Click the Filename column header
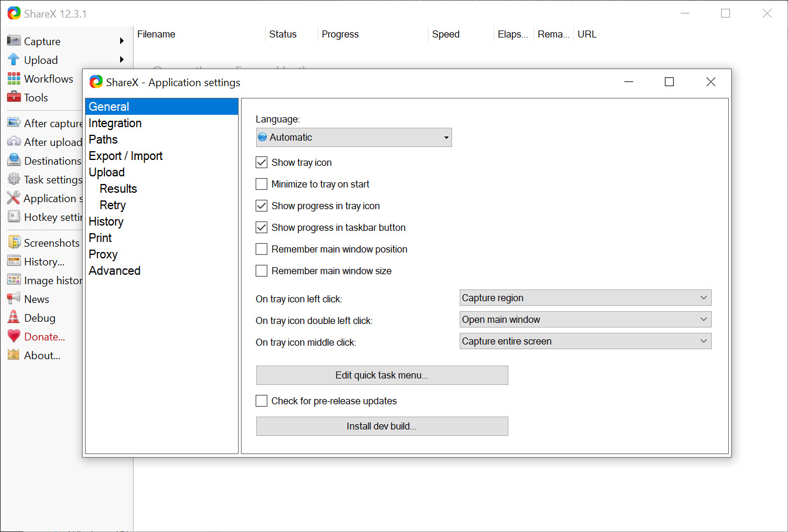The image size is (788, 532). (156, 34)
